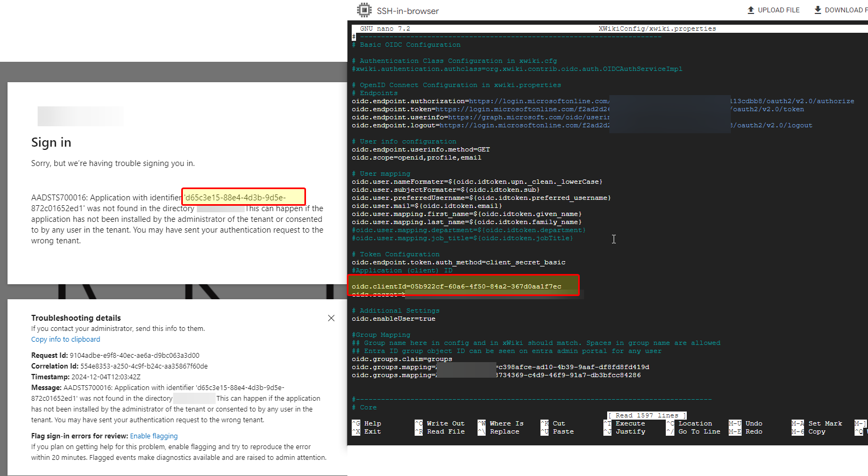868x476 pixels.
Task: Click the GNU nano 7.2 title text
Action: 385,28
